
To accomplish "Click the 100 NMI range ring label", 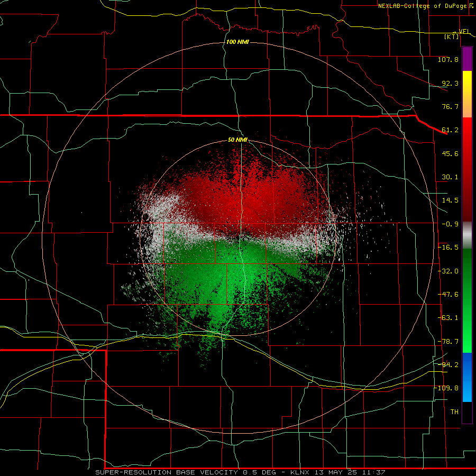I will pos(237,42).
